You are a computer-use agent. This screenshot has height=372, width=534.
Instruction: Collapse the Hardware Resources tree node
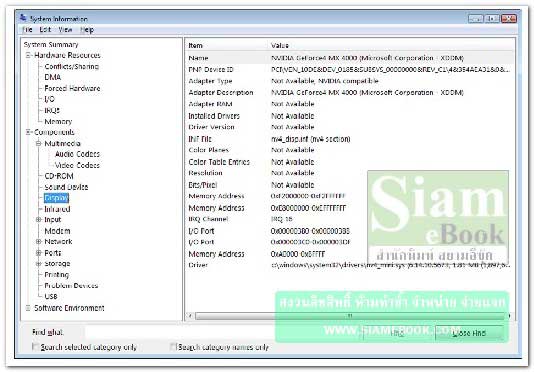pyautogui.click(x=29, y=55)
